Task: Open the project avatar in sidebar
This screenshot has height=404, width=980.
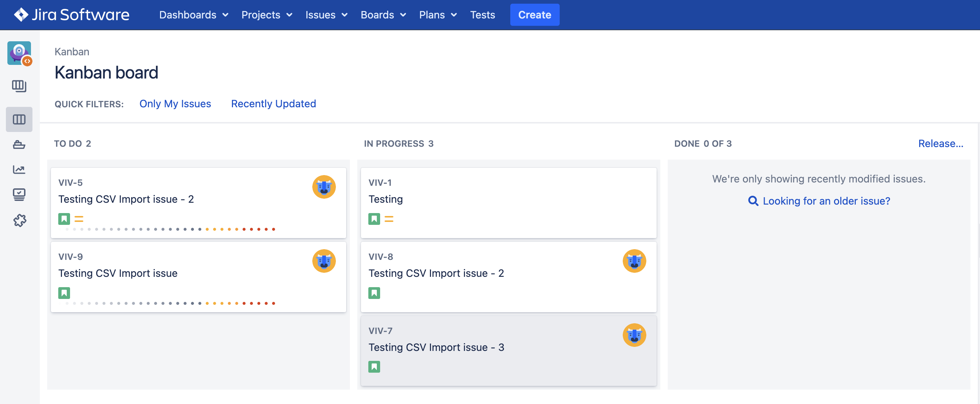Action: pyautogui.click(x=19, y=53)
